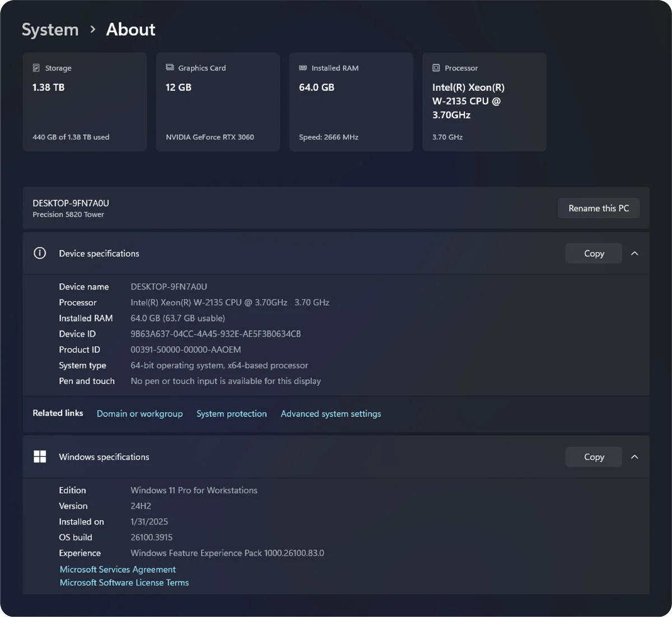The image size is (672, 617).
Task: Open Microsoft Software License Terms link
Action: 124,583
